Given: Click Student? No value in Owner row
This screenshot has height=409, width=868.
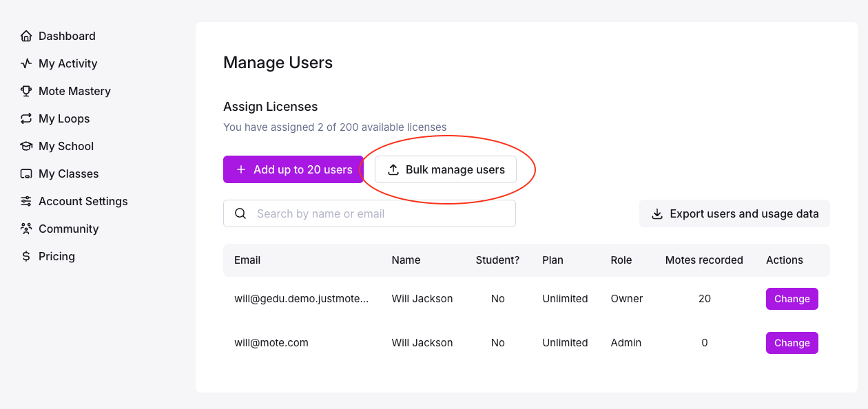Looking at the screenshot, I should pos(498,299).
